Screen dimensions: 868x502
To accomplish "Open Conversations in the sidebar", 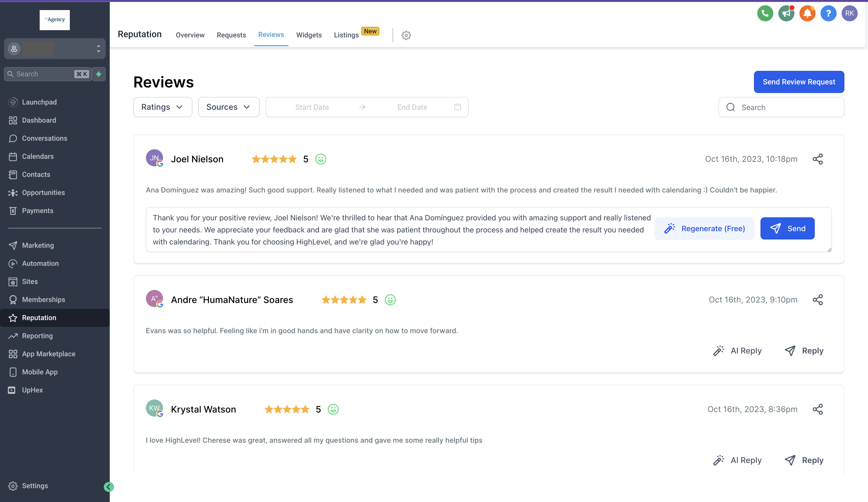I will pyautogui.click(x=44, y=138).
